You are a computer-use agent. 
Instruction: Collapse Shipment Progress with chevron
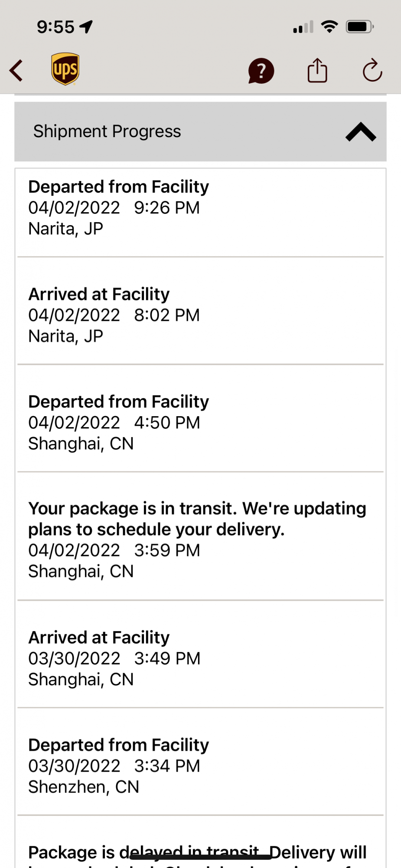pos(361,132)
